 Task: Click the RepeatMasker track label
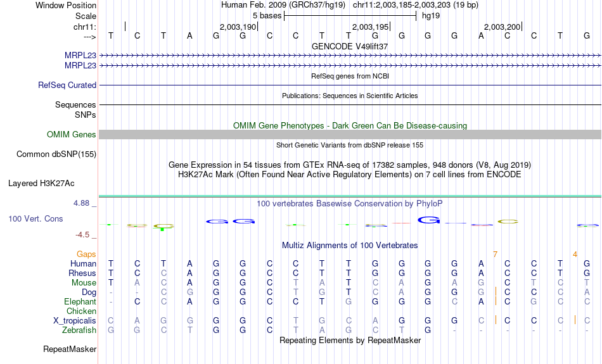click(70, 349)
